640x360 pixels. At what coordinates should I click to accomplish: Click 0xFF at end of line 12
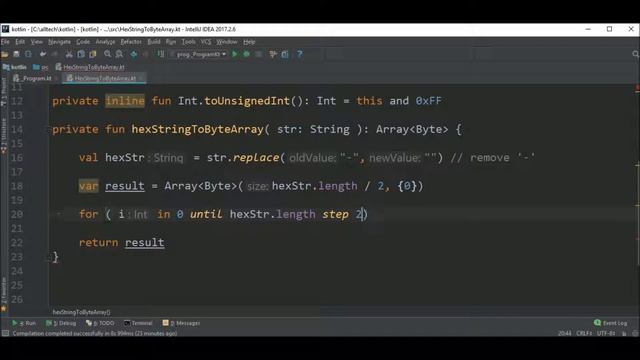pos(429,101)
